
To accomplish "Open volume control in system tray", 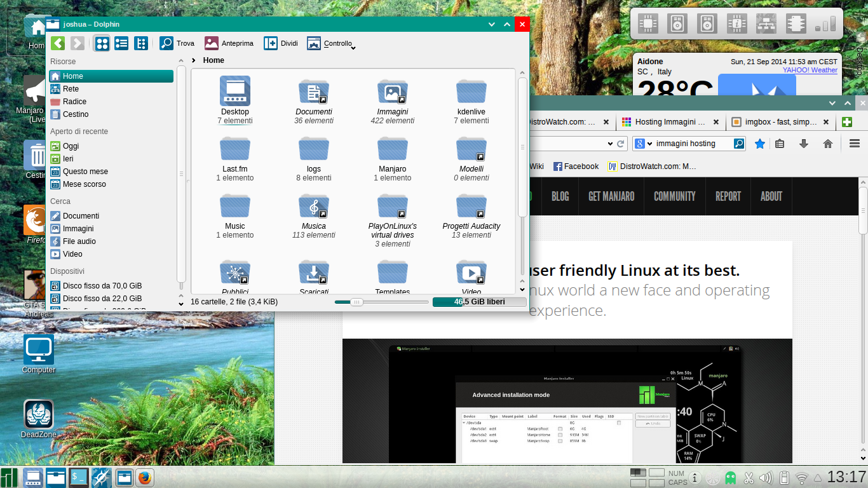I will [x=766, y=478].
